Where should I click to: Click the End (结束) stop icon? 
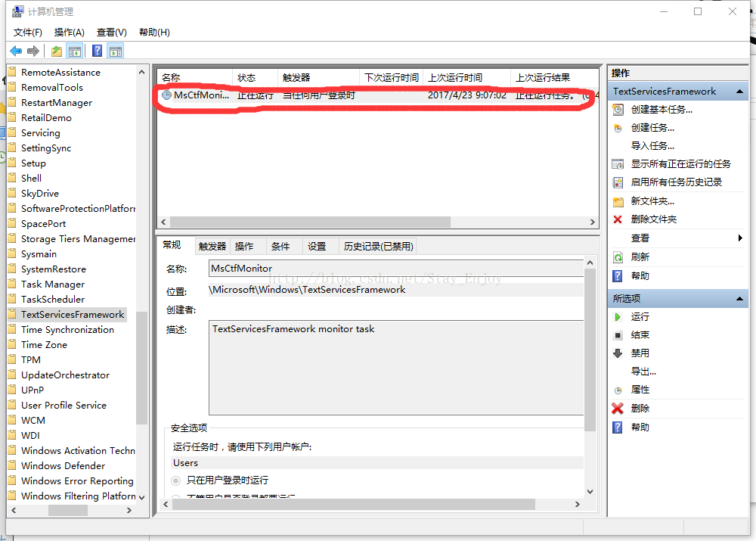(618, 335)
